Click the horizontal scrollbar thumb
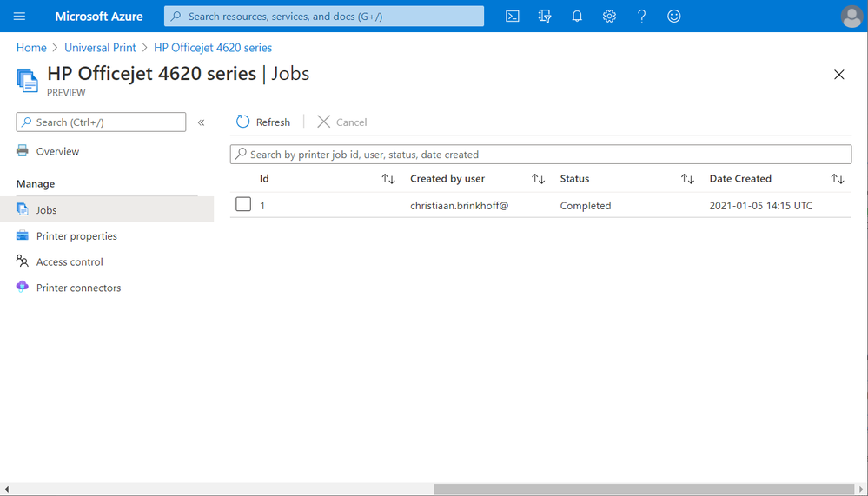This screenshot has width=868, height=496. click(x=645, y=489)
